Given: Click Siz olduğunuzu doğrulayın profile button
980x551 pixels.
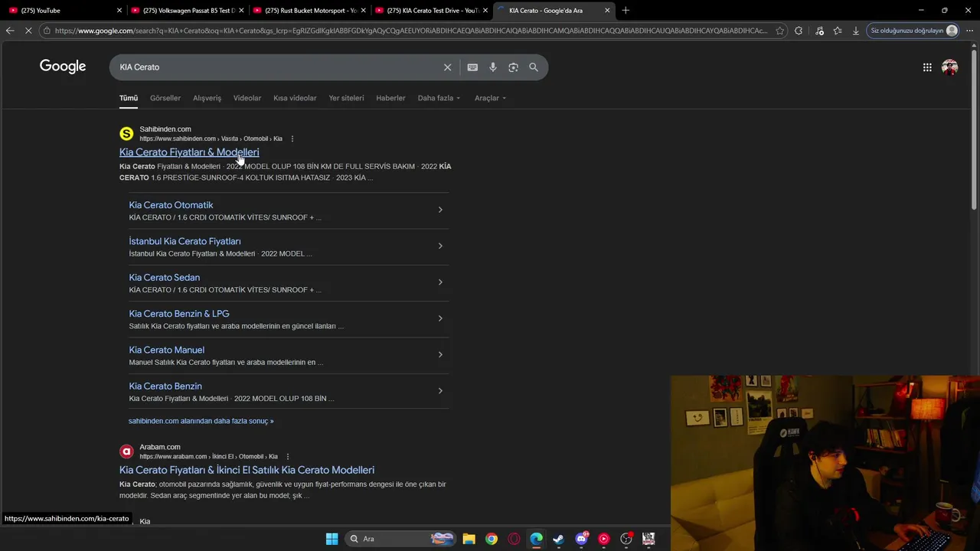Looking at the screenshot, I should point(913,31).
